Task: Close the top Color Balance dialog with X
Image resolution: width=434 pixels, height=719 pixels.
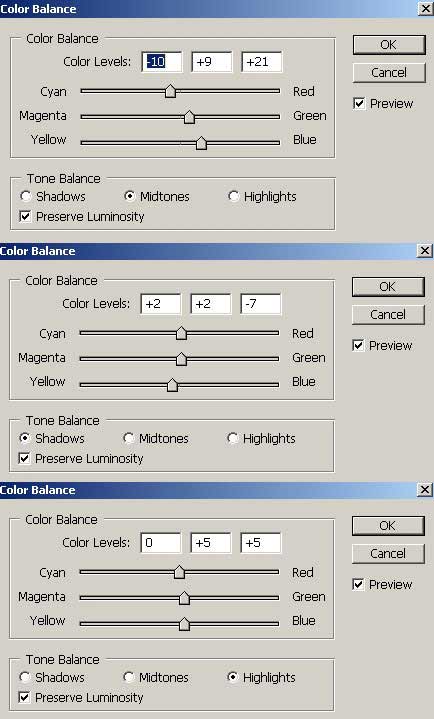Action: 425,8
